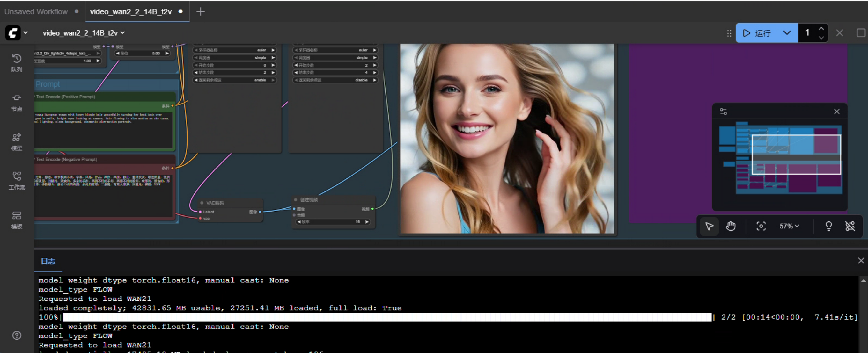
Task: Open the Model library (模型) sidebar
Action: 17,142
